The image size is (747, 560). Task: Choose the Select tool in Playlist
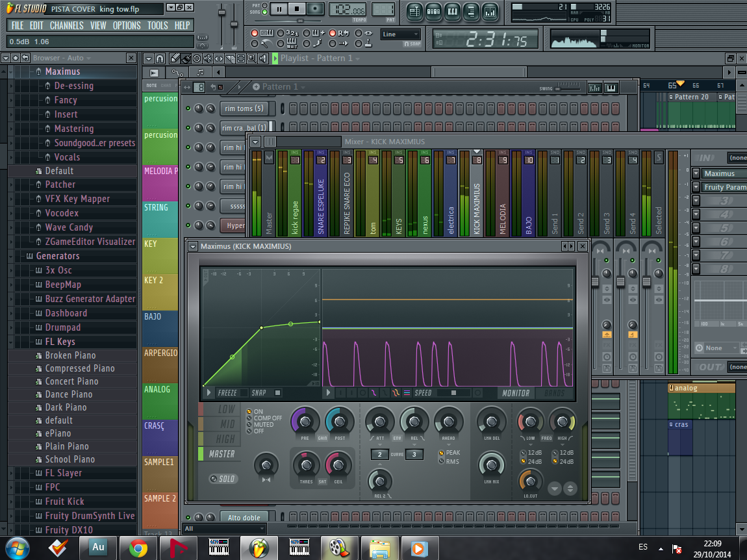[x=240, y=58]
